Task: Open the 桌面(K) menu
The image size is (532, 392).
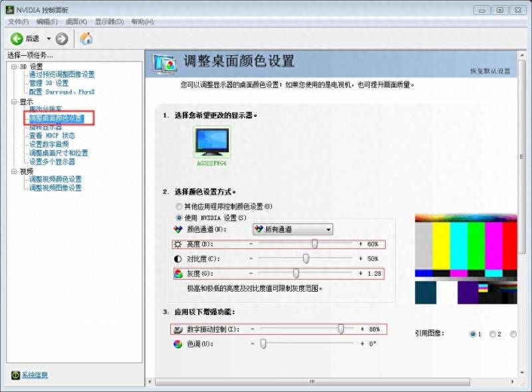Action: [x=76, y=22]
